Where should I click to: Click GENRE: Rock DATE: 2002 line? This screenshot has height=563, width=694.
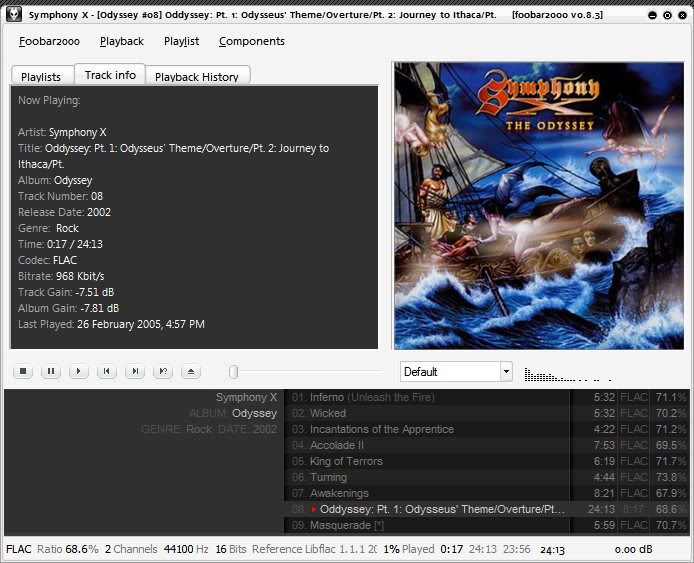coord(209,429)
